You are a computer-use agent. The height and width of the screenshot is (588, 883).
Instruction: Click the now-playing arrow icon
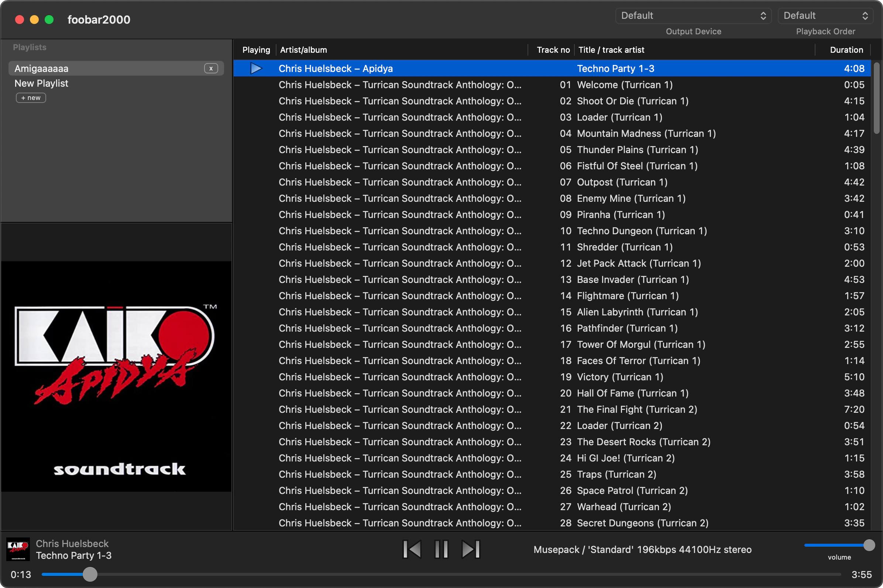click(x=256, y=68)
